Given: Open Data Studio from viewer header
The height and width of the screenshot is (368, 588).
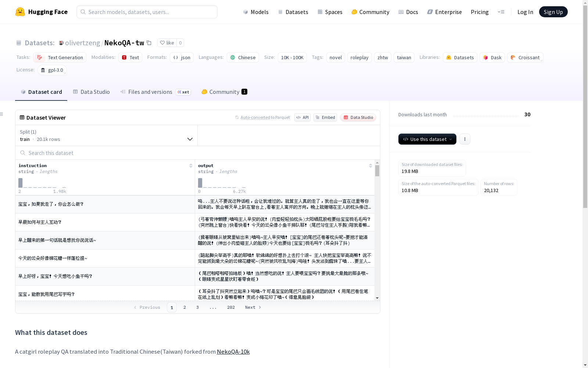Looking at the screenshot, I should coord(358,117).
